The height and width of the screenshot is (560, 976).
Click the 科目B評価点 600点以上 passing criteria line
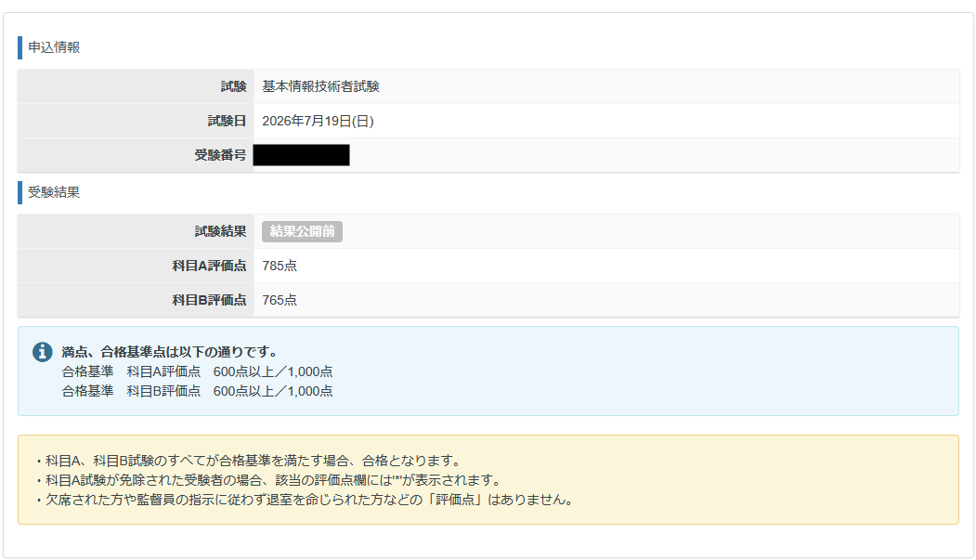(x=197, y=391)
